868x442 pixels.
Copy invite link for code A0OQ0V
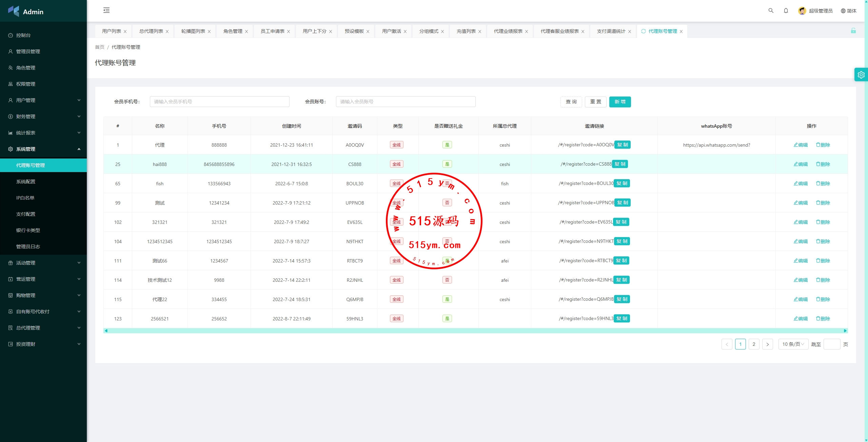(622, 145)
